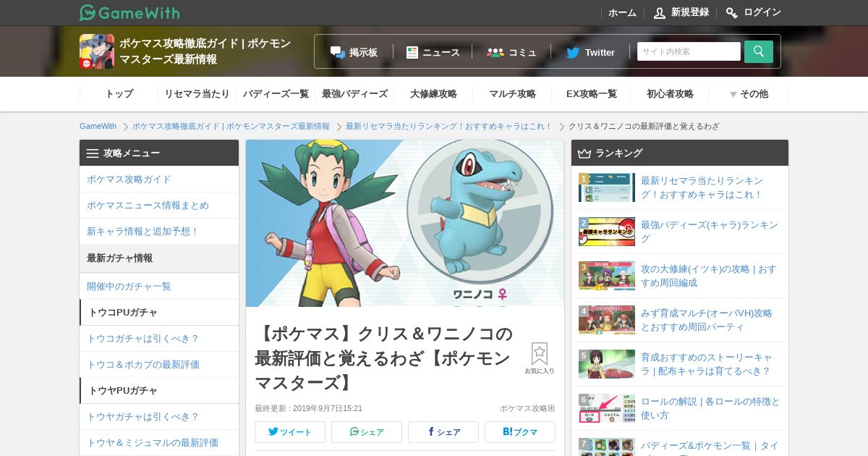Open トウコガチャは引くべき？ sidebar link
868x456 pixels.
(x=159, y=339)
